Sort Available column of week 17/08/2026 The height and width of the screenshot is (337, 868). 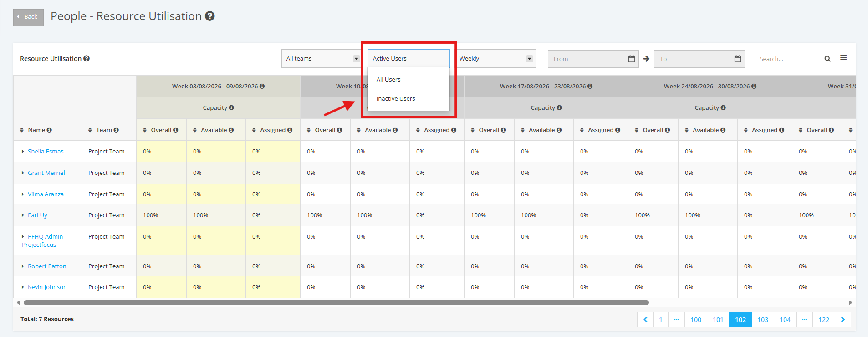(x=523, y=130)
